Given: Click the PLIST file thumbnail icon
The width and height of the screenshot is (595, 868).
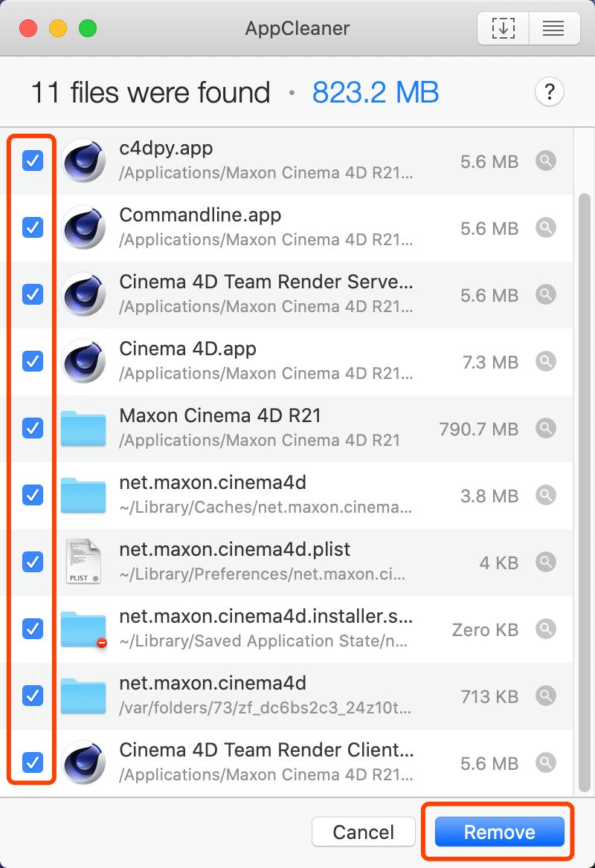Looking at the screenshot, I should [x=83, y=562].
